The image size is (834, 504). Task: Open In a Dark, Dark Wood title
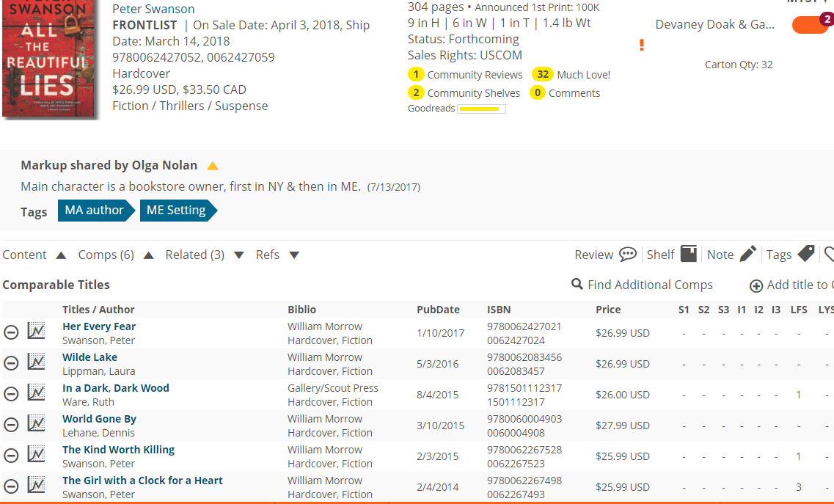(x=116, y=388)
